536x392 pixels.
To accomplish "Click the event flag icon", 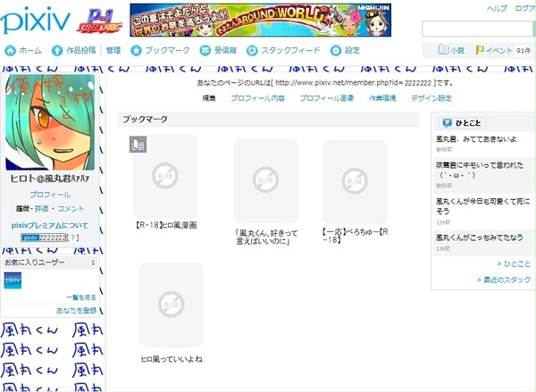I will [480, 50].
